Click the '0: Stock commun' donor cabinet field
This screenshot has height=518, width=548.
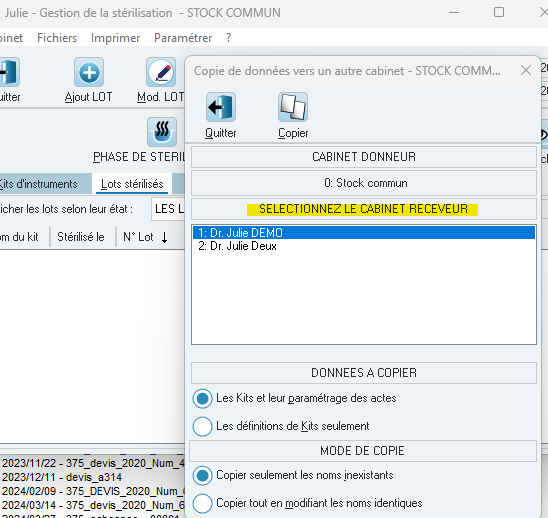coord(364,183)
